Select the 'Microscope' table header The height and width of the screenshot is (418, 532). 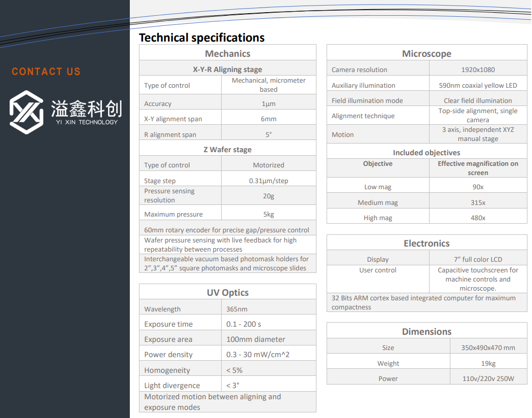tap(427, 54)
